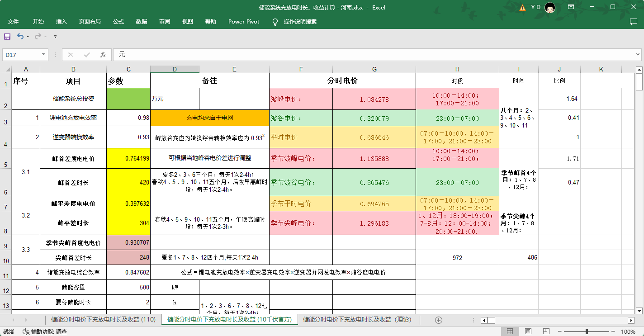Click the accessibility checker icon in status bar

[x=26, y=331]
